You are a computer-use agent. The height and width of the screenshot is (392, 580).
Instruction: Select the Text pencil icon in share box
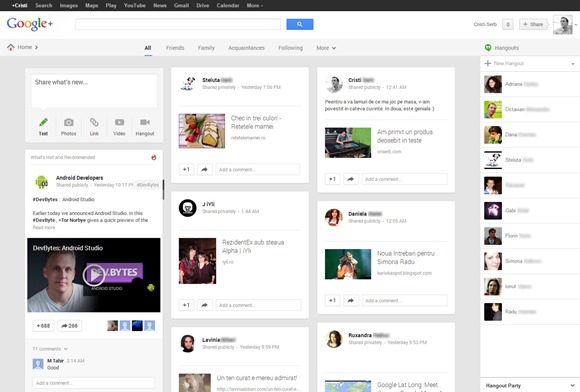pos(43,122)
